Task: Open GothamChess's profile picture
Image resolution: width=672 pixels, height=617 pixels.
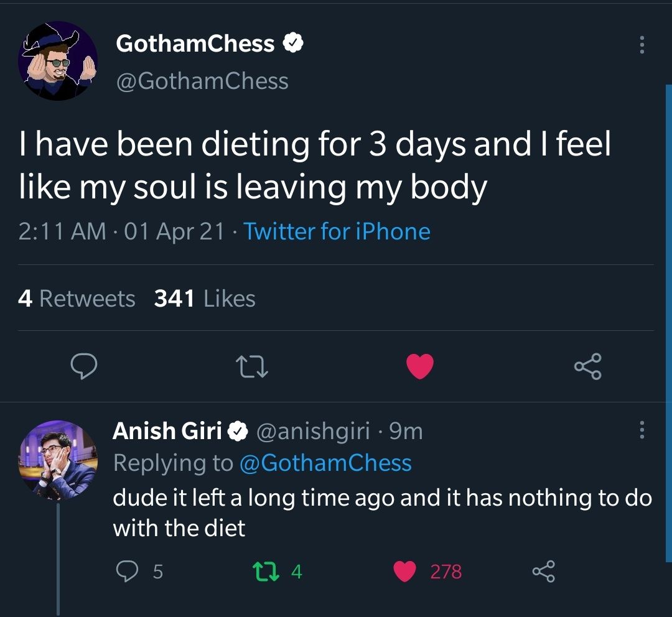Action: click(57, 60)
